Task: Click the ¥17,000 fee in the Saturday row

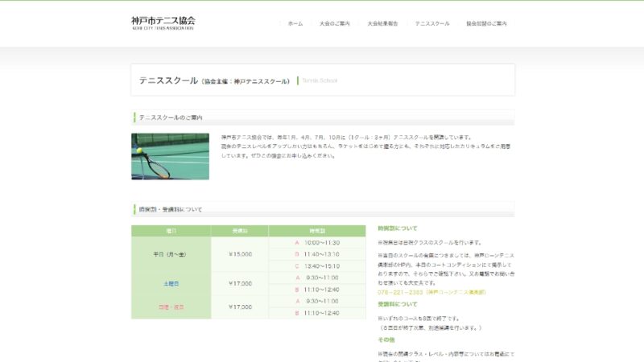Action: click(240, 284)
